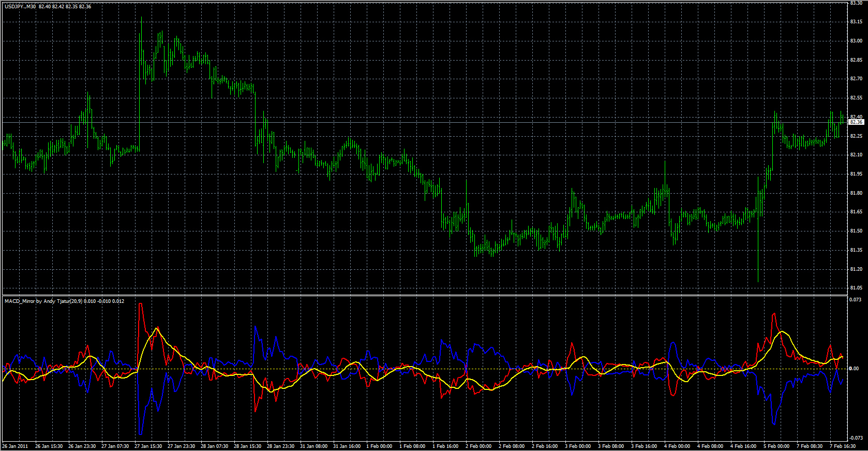Viewport: 868px width, 451px height.
Task: Select the 7 Feb 16:30 time label
Action: 843,446
